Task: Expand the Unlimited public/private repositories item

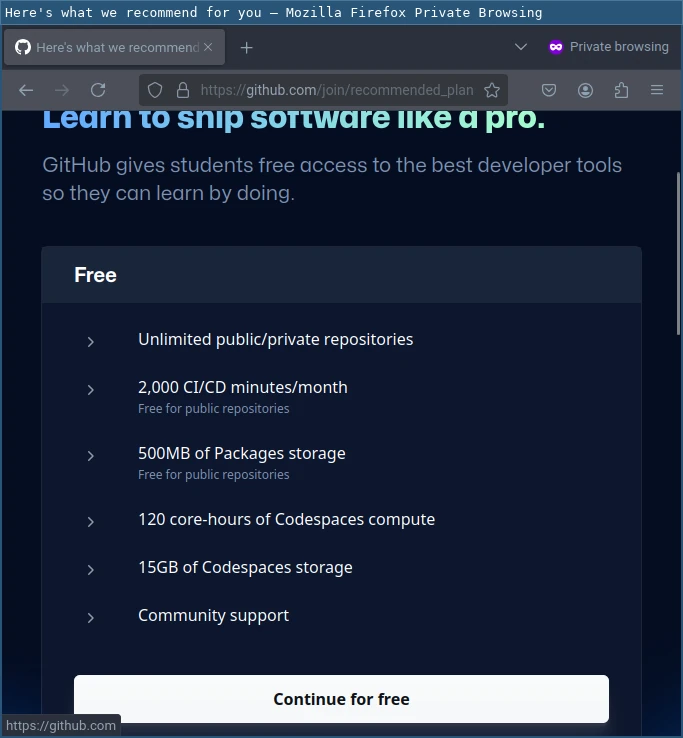Action: 91,341
